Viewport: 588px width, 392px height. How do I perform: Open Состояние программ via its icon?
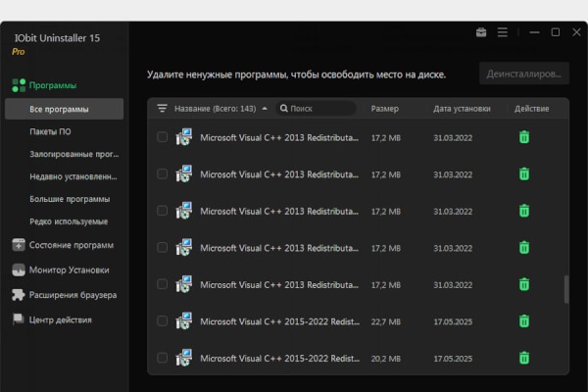[19, 245]
